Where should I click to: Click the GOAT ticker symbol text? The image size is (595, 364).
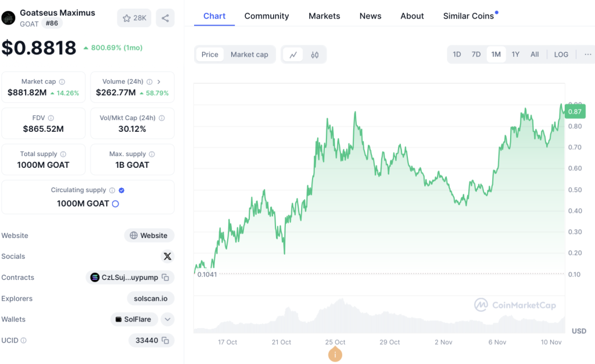[29, 24]
